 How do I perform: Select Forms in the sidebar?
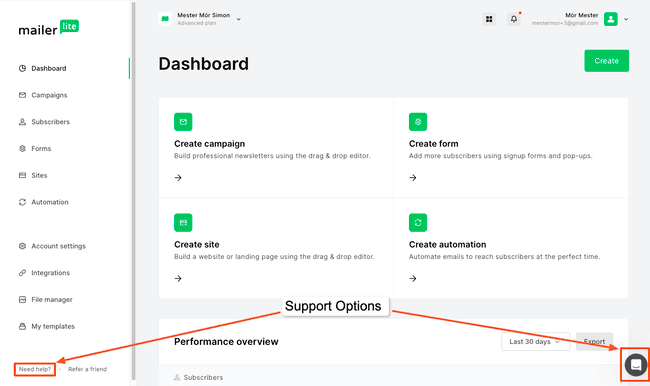click(41, 148)
